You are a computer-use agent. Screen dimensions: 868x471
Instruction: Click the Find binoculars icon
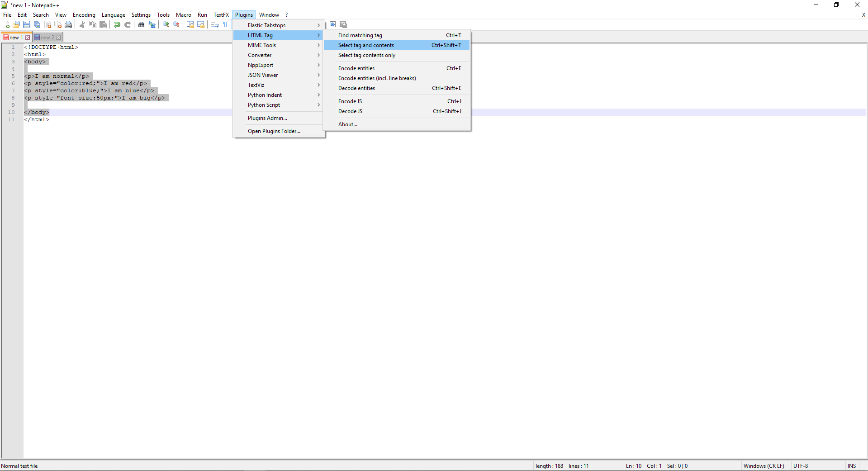coord(142,25)
